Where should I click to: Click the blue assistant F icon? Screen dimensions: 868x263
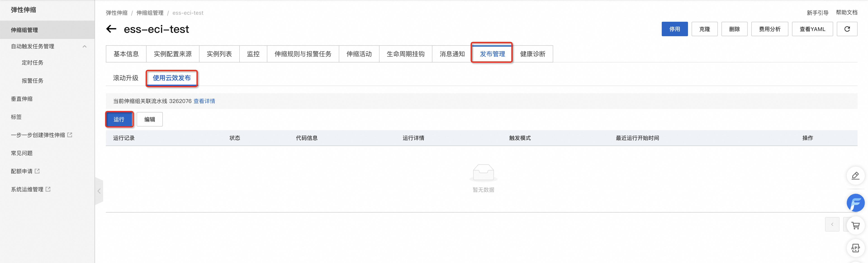855,203
